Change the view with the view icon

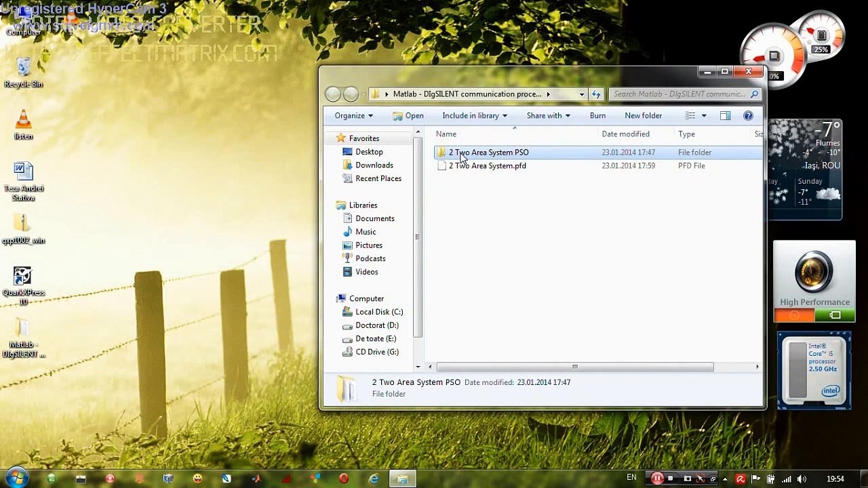[x=690, y=115]
